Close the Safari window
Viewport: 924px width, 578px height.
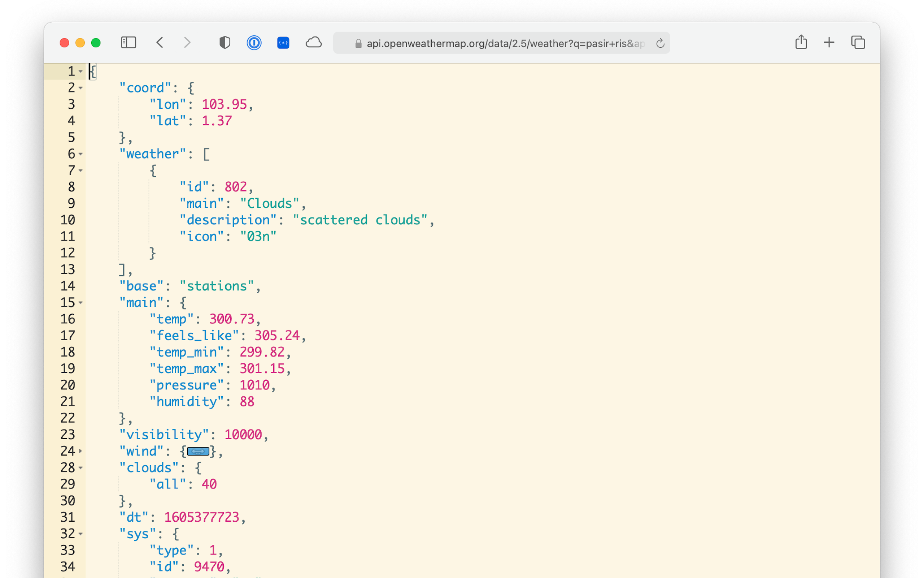65,43
